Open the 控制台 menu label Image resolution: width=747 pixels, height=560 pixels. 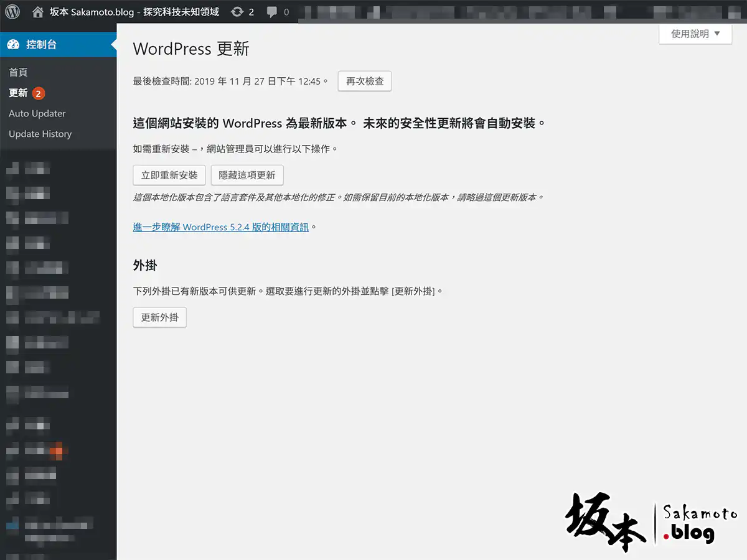pos(42,45)
